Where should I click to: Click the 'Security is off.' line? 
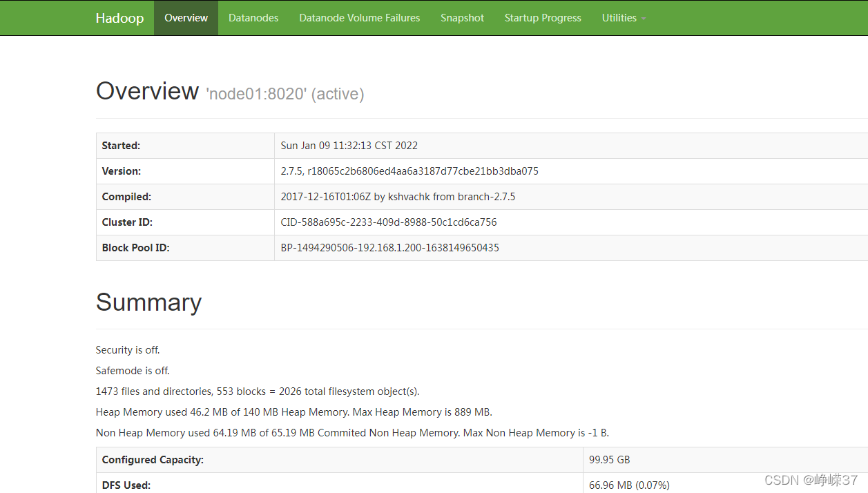[x=128, y=350]
